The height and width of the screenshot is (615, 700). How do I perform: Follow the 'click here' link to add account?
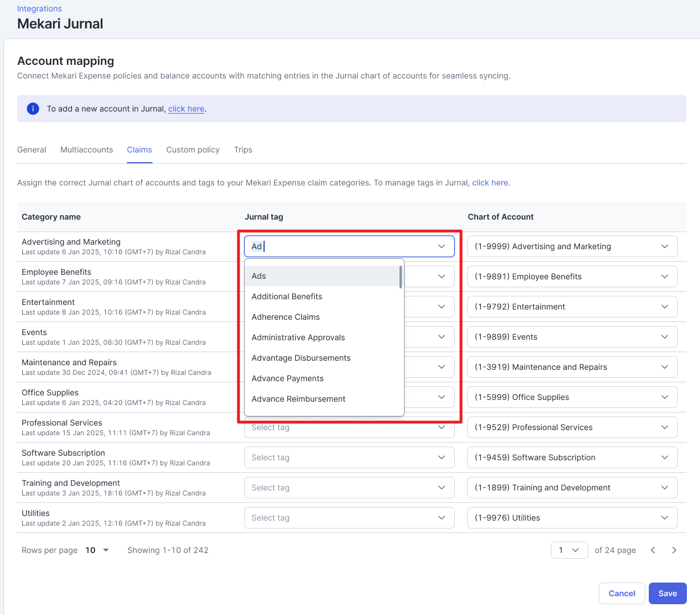pyautogui.click(x=186, y=109)
